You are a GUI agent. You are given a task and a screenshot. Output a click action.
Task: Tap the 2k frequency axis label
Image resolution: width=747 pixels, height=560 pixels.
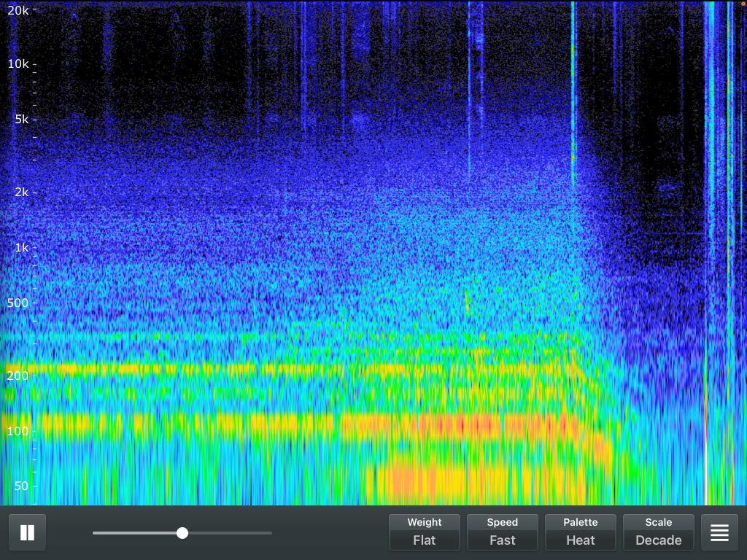pos(20,192)
